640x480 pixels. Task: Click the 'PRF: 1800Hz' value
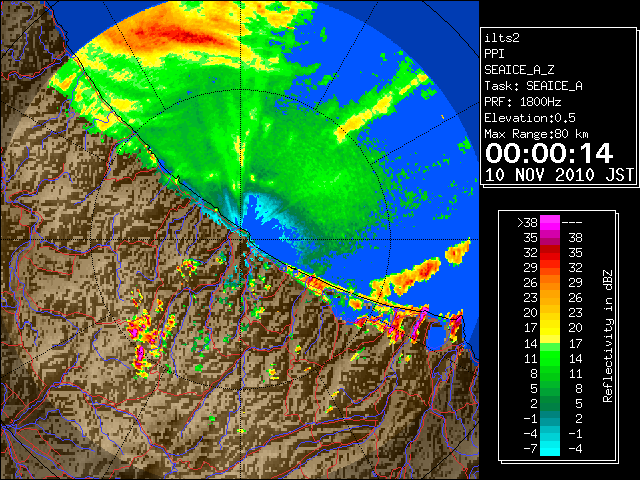pos(523,102)
